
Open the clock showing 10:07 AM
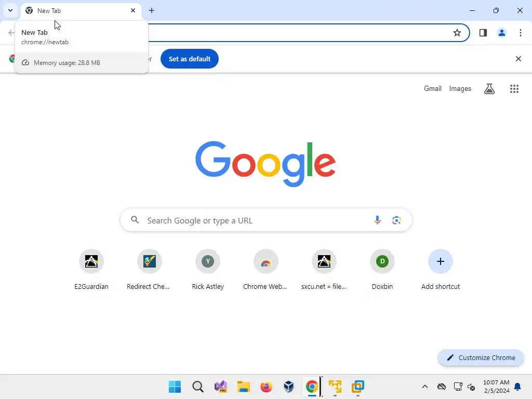(x=496, y=387)
